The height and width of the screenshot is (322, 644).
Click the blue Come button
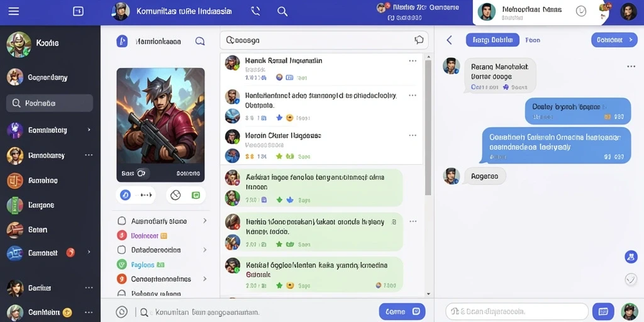[402, 312]
